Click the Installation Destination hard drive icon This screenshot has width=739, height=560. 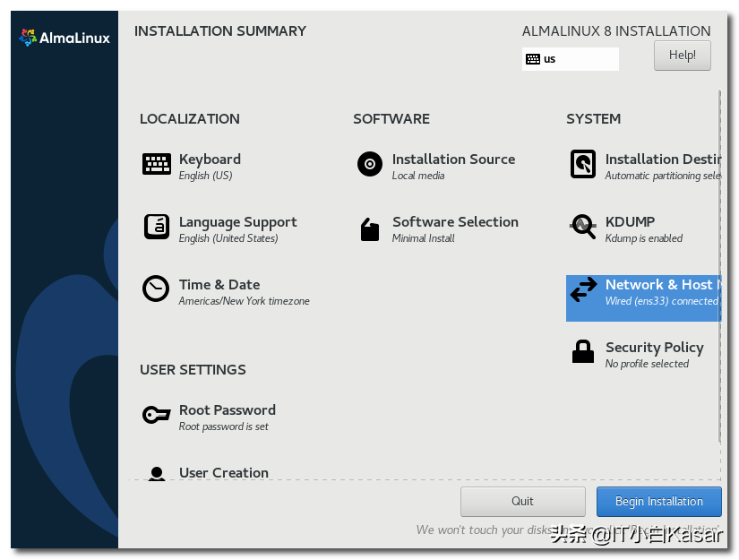click(583, 164)
